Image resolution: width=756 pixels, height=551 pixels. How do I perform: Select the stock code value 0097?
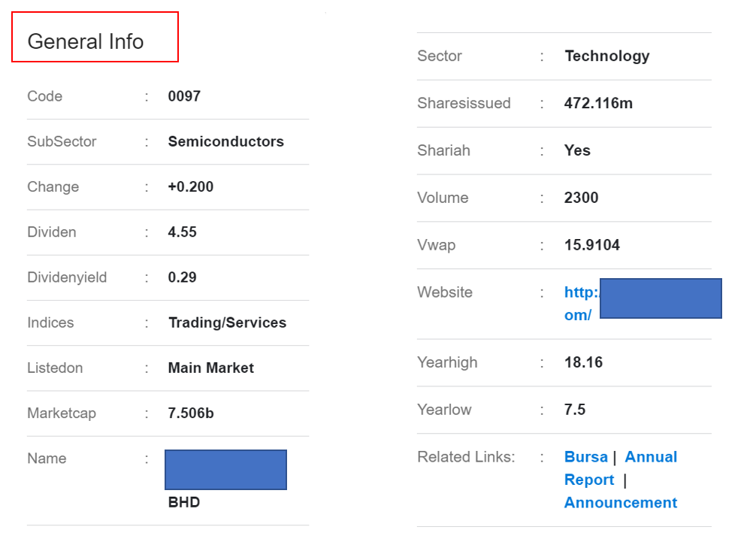pyautogui.click(x=184, y=96)
